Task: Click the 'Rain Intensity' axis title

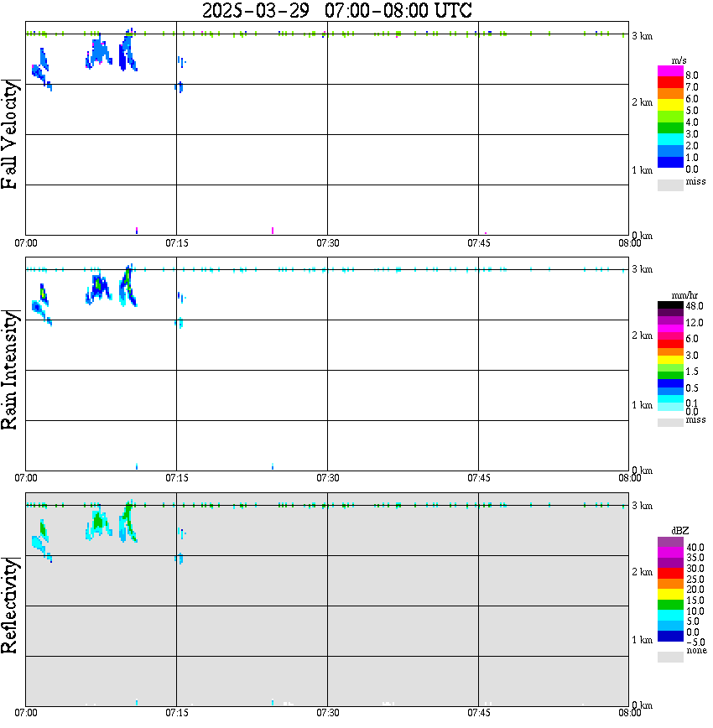Action: pos(10,370)
